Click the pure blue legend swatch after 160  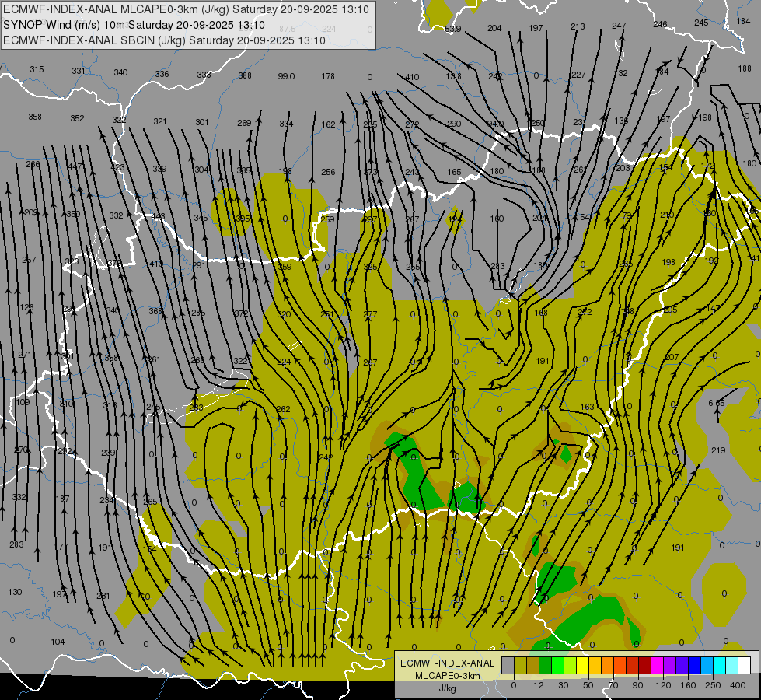[x=695, y=665]
